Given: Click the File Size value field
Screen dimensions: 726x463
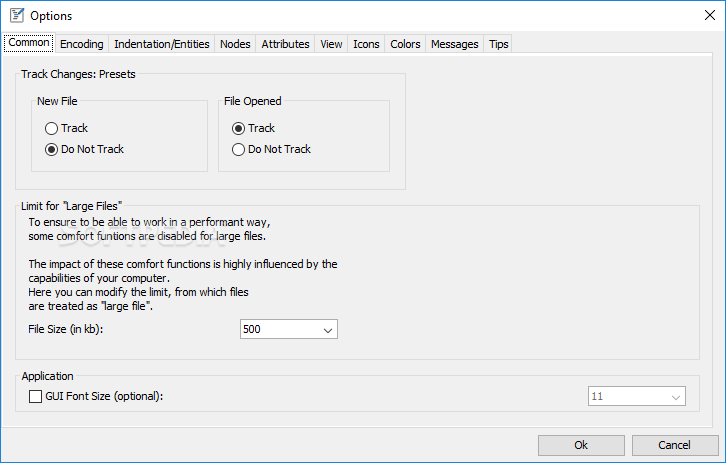Looking at the screenshot, I should pyautogui.click(x=280, y=329).
